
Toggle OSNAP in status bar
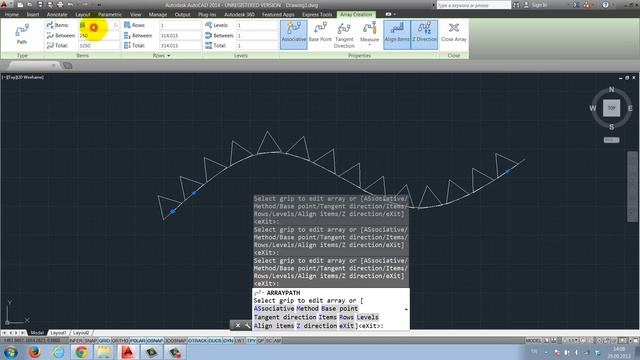[x=155, y=340]
